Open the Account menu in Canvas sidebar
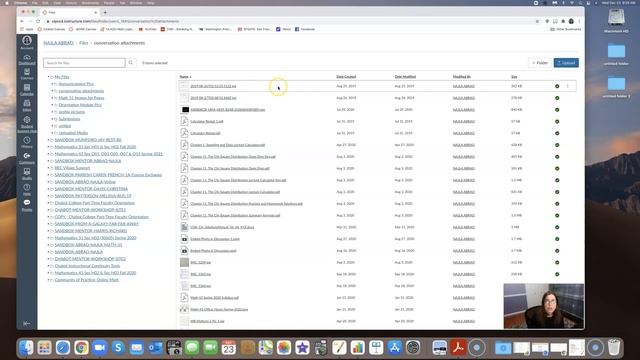 click(27, 42)
